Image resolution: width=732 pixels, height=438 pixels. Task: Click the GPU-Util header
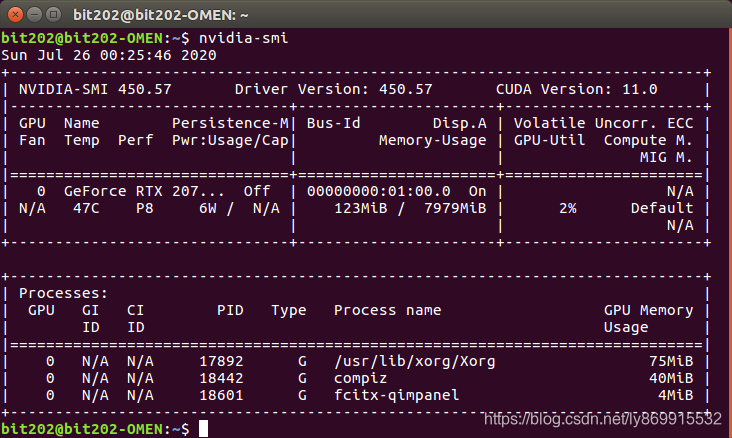[549, 141]
